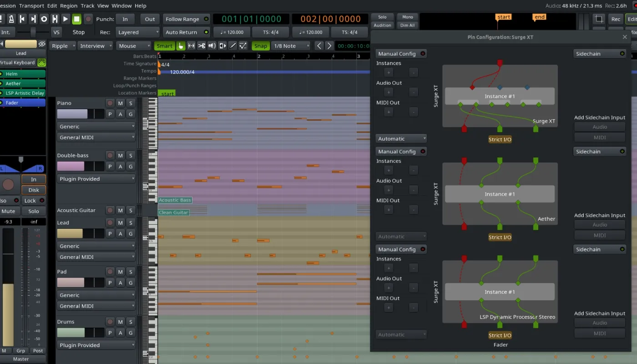
Task: Click the crop-shaped icon left of Rec
Action: coord(599,19)
